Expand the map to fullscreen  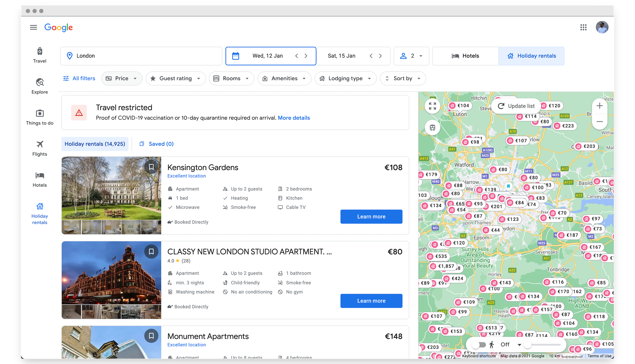click(x=432, y=106)
